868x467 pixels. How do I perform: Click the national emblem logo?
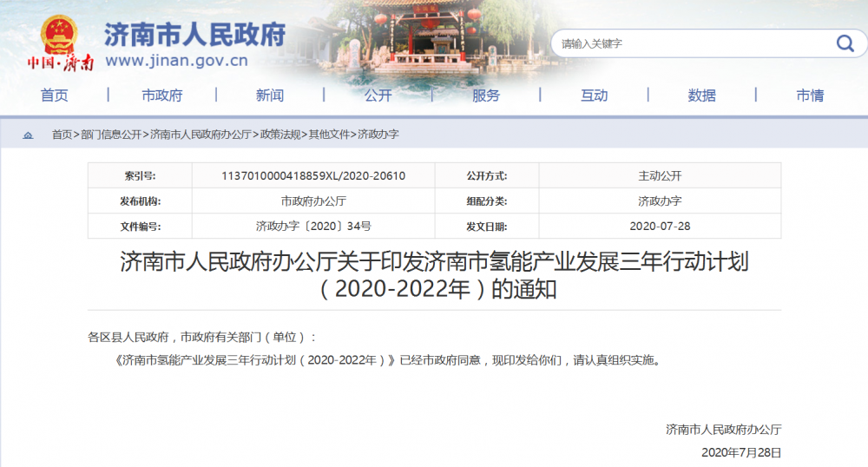point(59,35)
